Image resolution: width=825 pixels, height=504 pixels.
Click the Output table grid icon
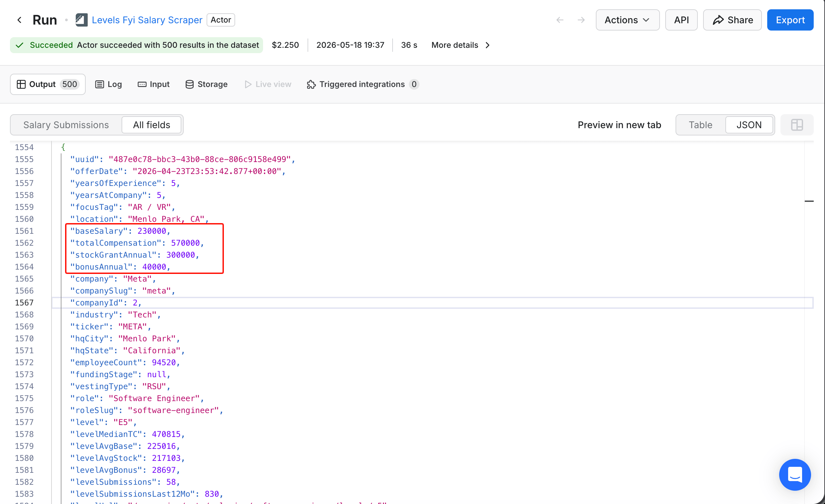(21, 84)
